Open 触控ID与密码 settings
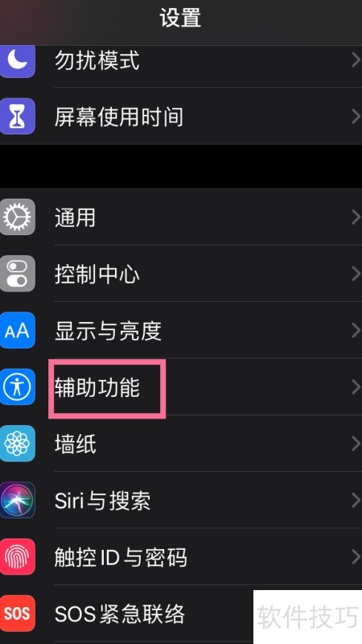The width and height of the screenshot is (362, 644). coord(181,557)
